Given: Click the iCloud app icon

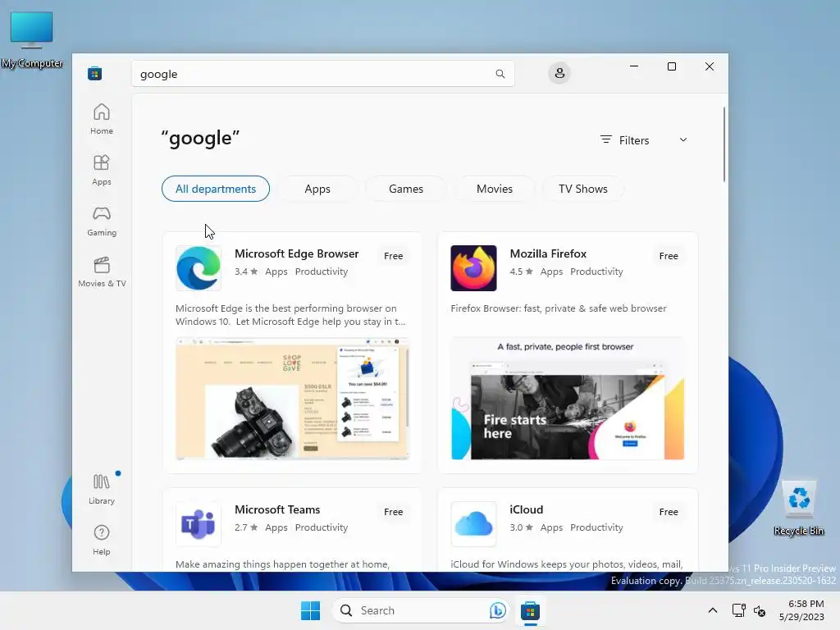Looking at the screenshot, I should click(x=473, y=524).
